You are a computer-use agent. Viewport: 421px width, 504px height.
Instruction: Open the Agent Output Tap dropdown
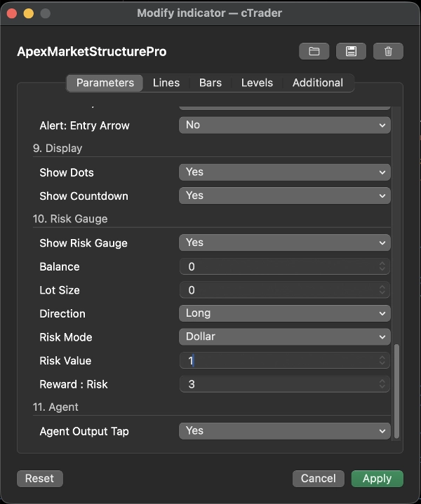285,431
